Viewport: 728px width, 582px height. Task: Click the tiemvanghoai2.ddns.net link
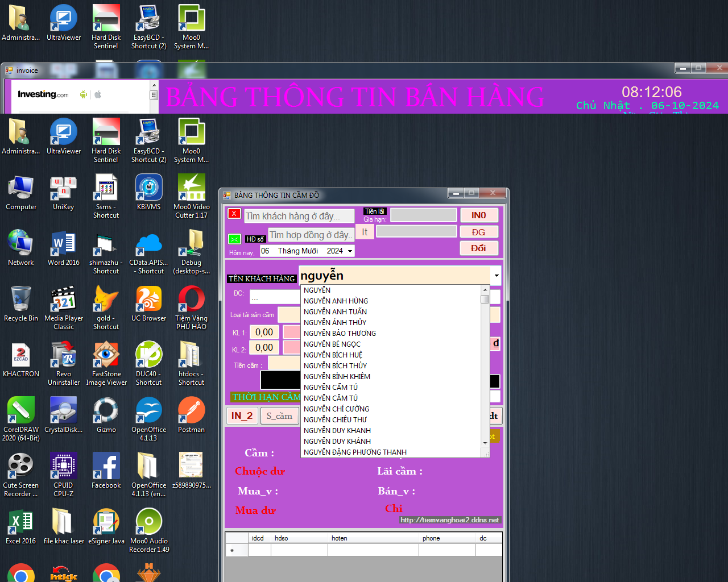[449, 520]
